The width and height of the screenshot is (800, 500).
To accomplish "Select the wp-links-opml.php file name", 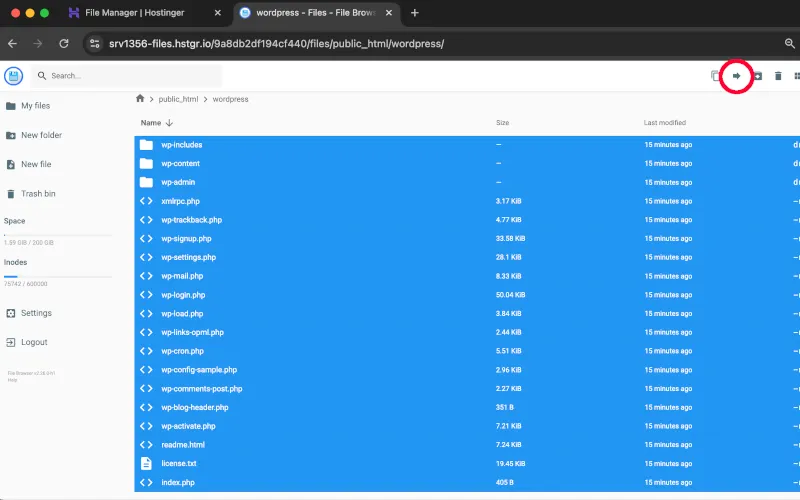I will (192, 332).
